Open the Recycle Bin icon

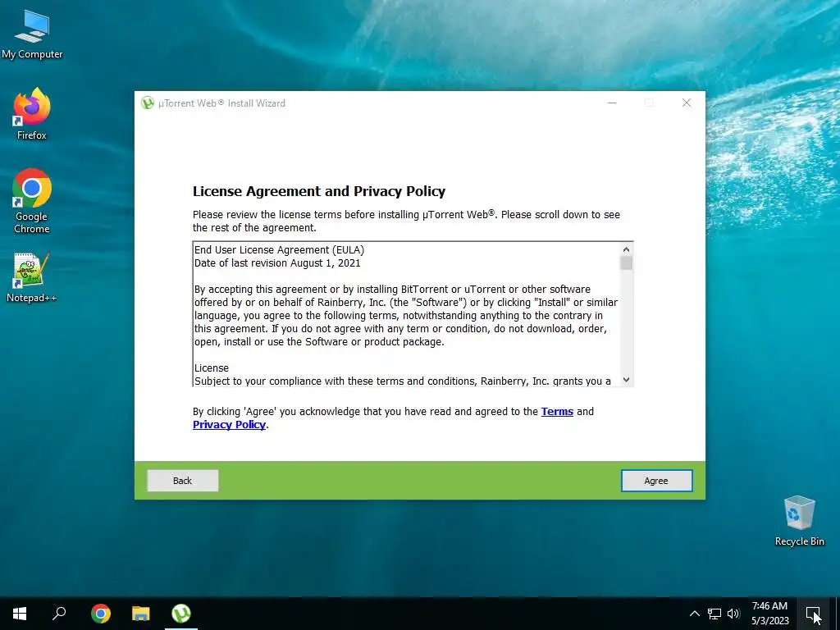(x=799, y=521)
